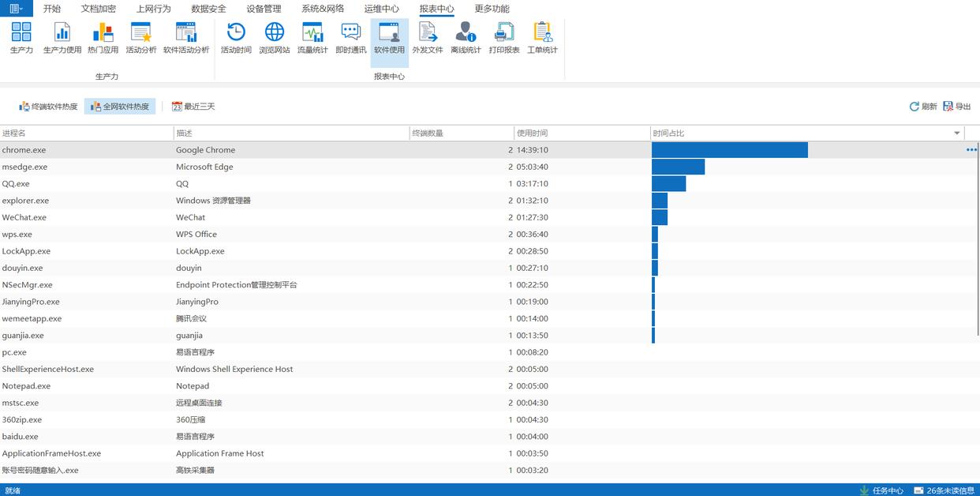
Task: Switch to the 数据安全 ribbon tab
Action: (x=208, y=9)
